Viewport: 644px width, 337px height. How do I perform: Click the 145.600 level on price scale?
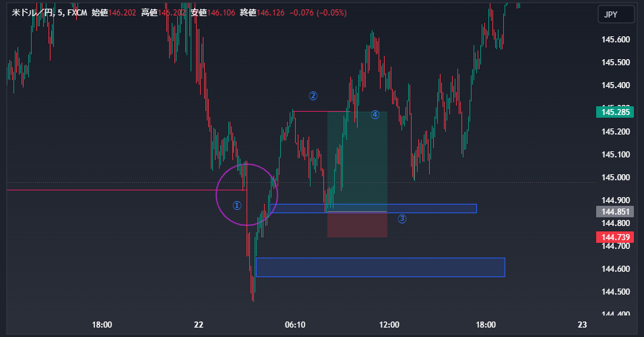(x=614, y=40)
